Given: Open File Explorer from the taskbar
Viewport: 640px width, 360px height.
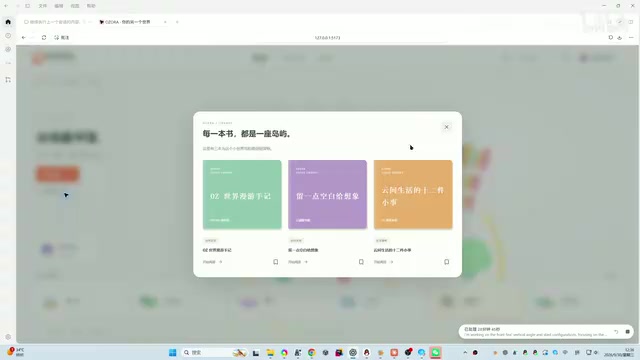Looking at the screenshot, I should pos(270,352).
